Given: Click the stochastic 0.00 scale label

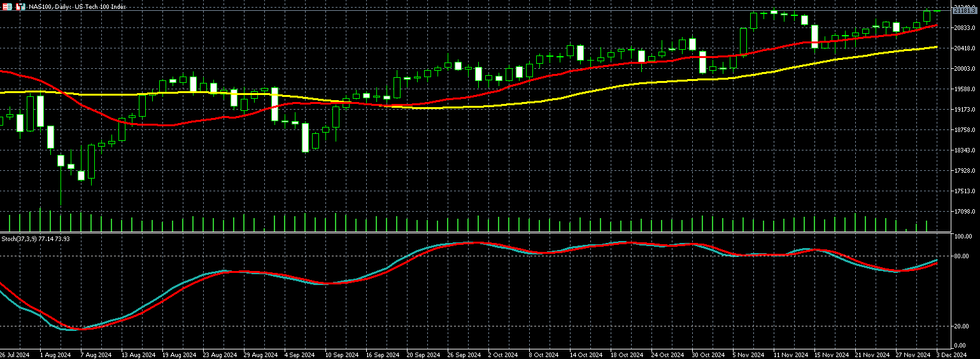Looking at the screenshot, I should click(959, 346).
